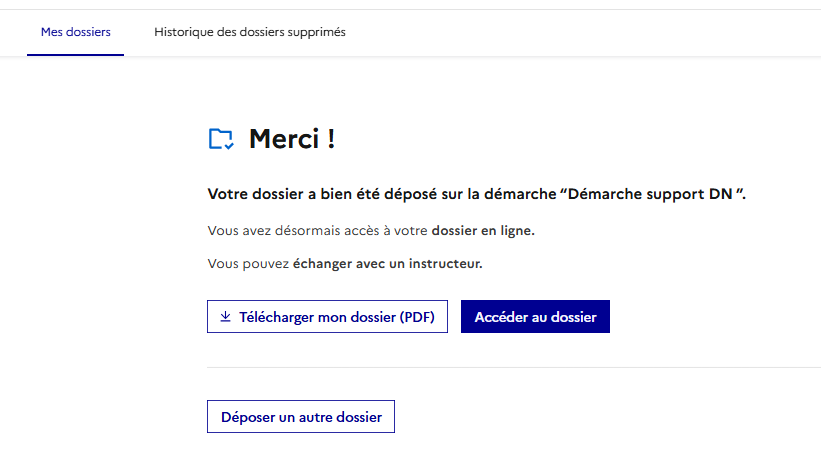
Task: Click the "(PDF)" label in download button
Action: 417,317
